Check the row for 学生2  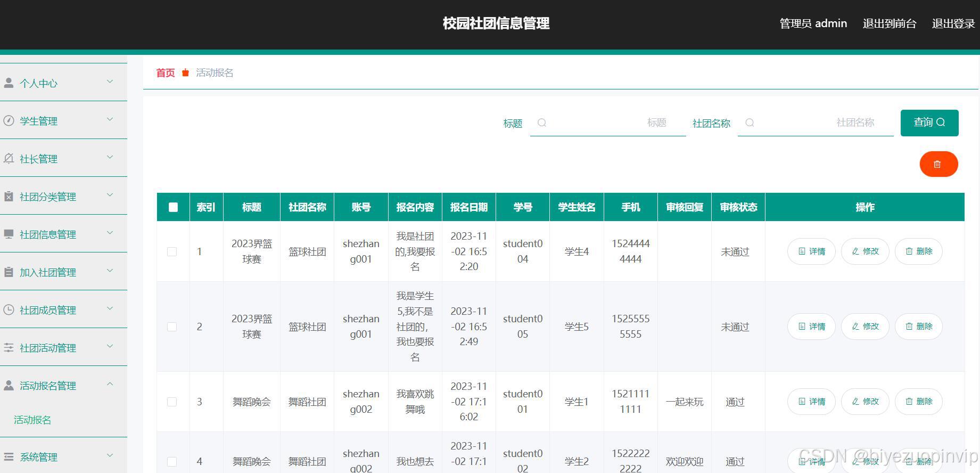[171, 461]
